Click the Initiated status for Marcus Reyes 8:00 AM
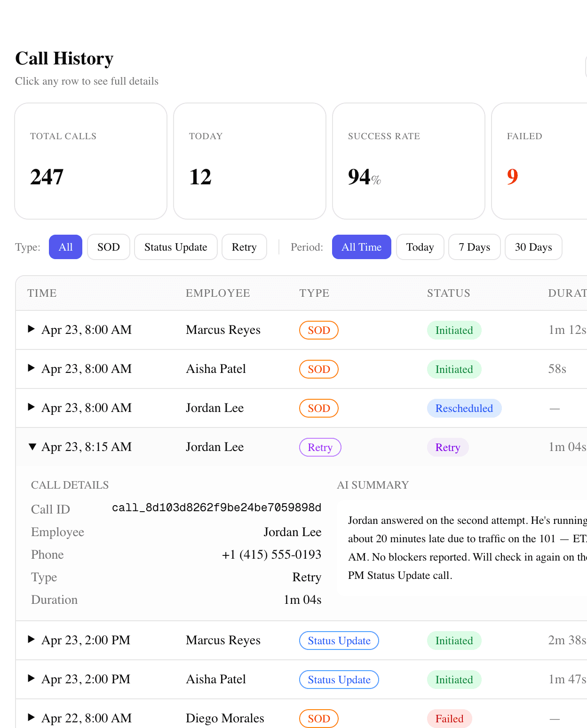The image size is (587, 728). click(454, 330)
